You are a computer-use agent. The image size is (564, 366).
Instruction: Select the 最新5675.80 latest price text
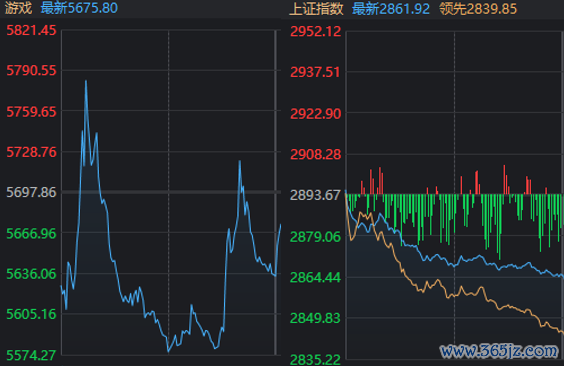(x=79, y=8)
